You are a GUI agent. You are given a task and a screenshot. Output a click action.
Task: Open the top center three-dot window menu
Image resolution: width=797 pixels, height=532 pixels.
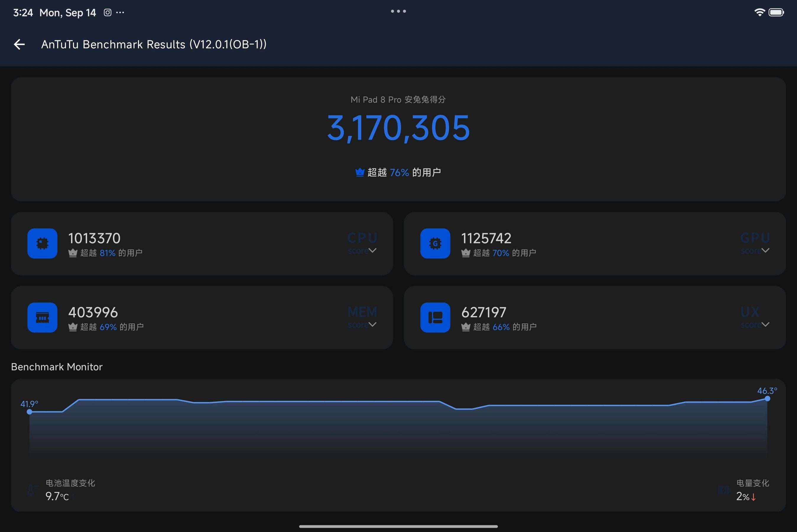click(x=398, y=11)
